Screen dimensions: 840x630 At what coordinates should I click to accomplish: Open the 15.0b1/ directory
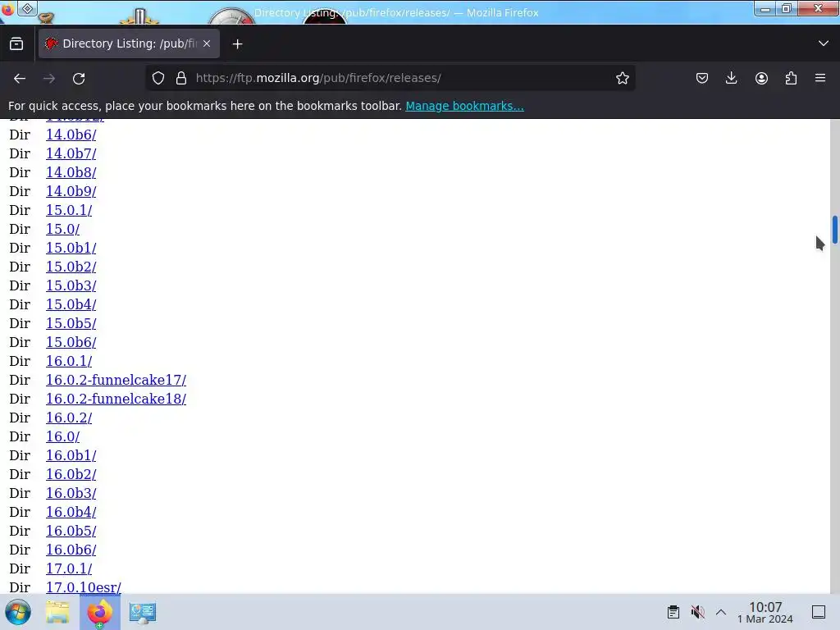coord(71,248)
